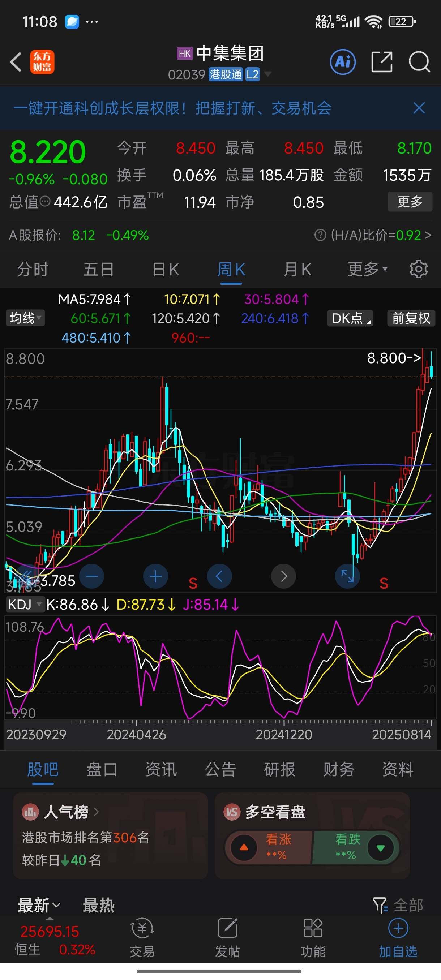
Task: Zoom in chart with plus button
Action: click(155, 576)
